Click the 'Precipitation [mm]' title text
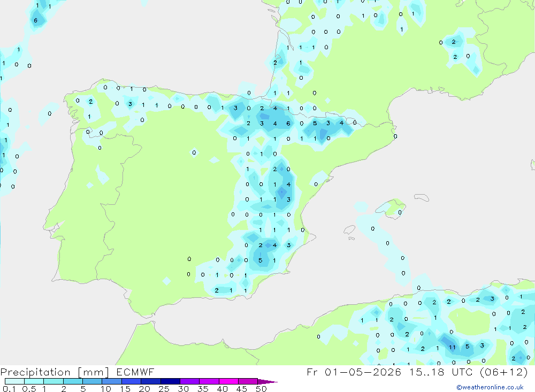Screen dimensions: 535x392 55,372
